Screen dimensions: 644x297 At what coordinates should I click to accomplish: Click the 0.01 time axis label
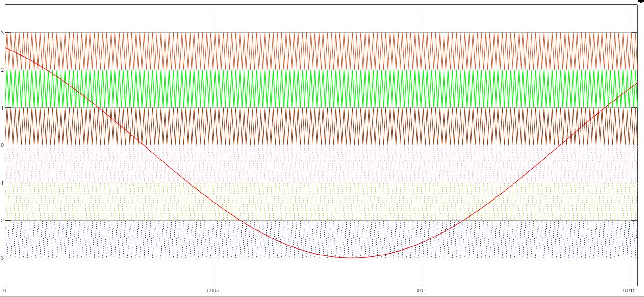(x=420, y=290)
